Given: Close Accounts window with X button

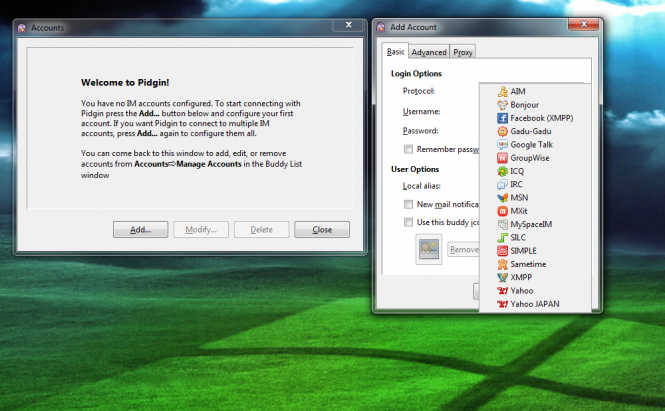Looking at the screenshot, I should pyautogui.click(x=349, y=25).
